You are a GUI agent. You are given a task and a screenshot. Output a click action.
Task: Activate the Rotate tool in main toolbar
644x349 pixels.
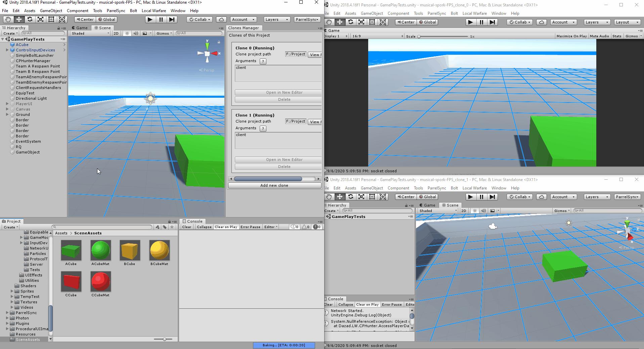click(x=30, y=19)
